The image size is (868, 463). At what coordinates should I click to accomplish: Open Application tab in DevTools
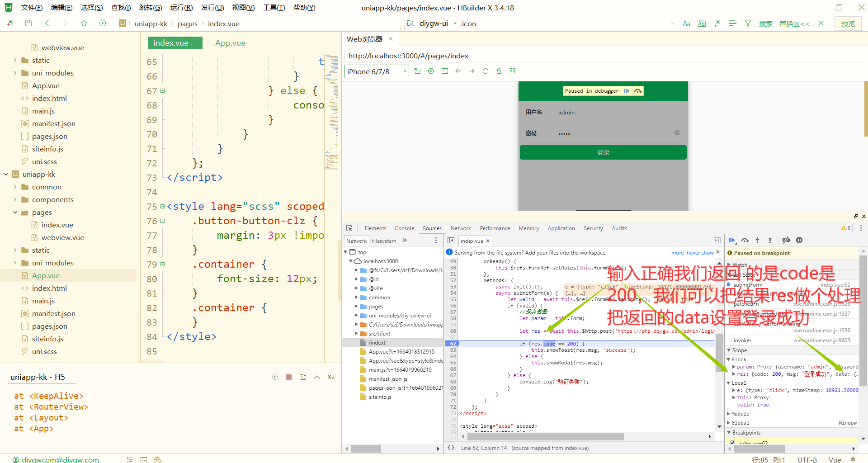coord(561,228)
